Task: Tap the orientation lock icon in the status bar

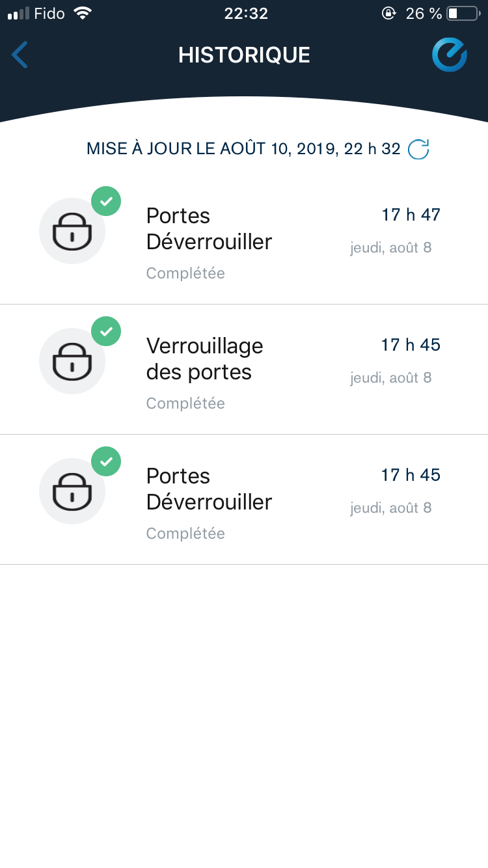Action: 388,14
